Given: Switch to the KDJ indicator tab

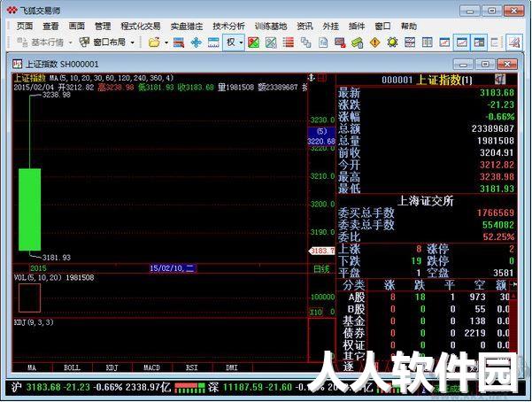Looking at the screenshot, I should [112, 367].
